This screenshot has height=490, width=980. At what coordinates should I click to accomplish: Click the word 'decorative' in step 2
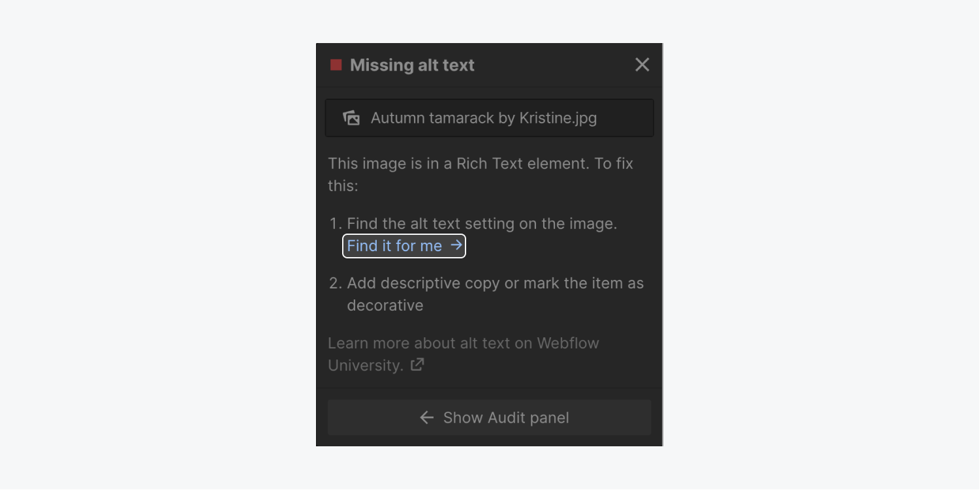point(385,305)
